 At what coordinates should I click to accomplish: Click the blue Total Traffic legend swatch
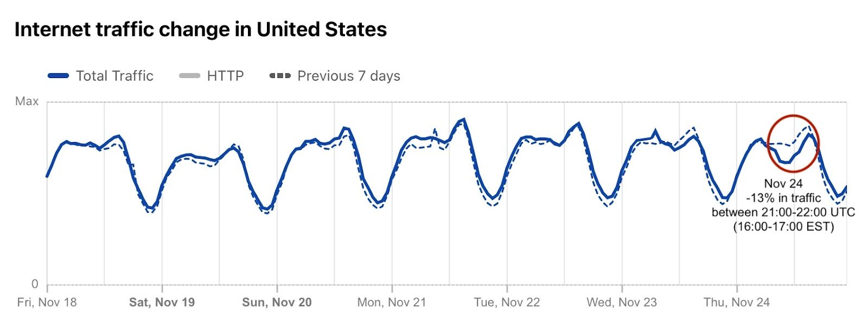[x=59, y=76]
